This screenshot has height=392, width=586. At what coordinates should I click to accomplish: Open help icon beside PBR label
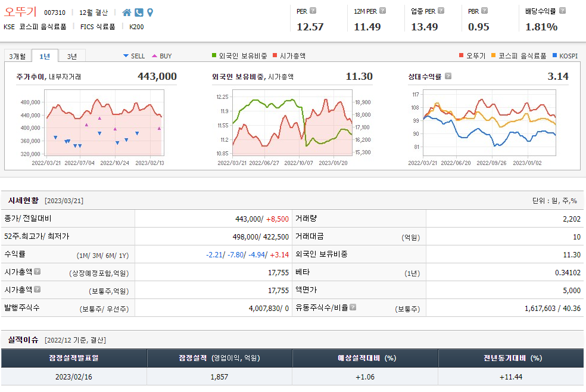tap(485, 11)
